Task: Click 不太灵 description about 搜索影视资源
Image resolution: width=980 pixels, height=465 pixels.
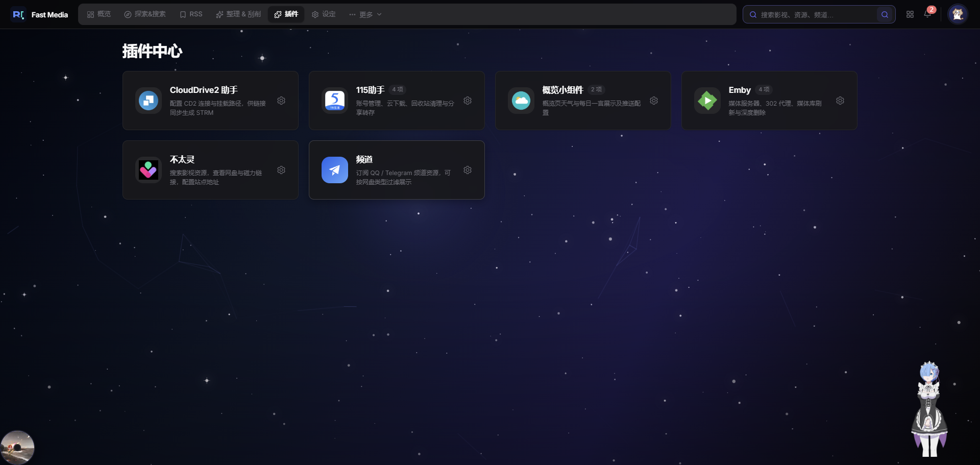Action: [216, 177]
